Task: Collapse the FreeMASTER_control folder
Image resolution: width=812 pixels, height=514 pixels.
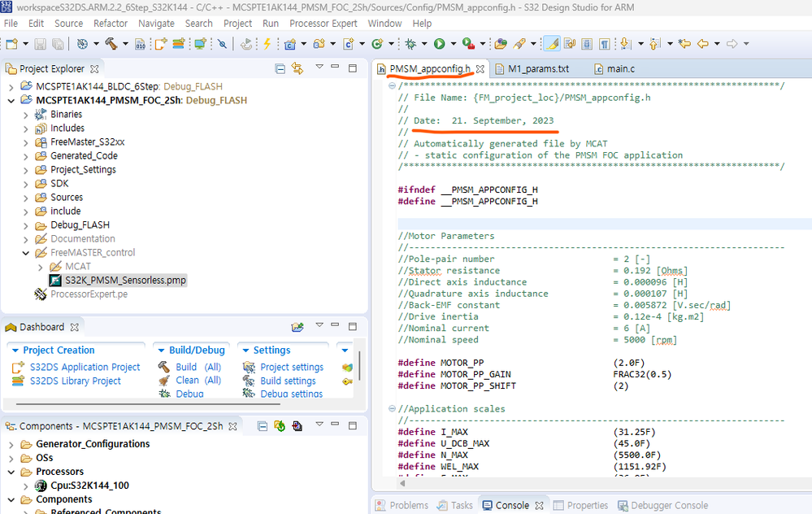Action: click(27, 253)
